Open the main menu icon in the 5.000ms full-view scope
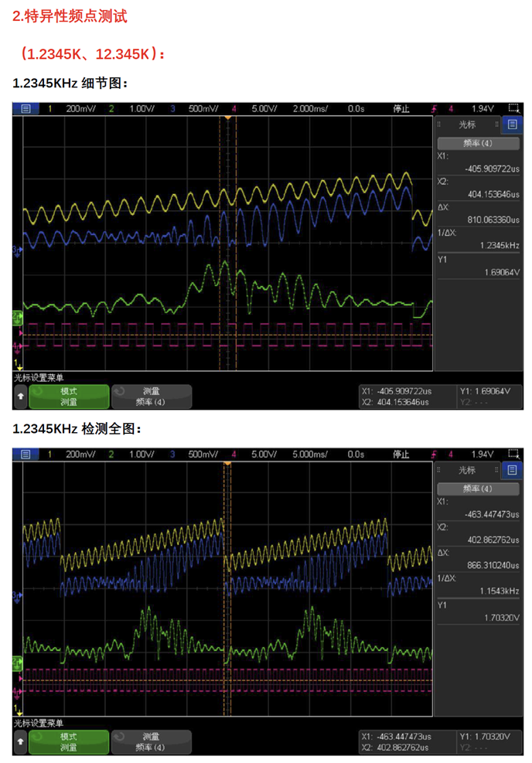The width and height of the screenshot is (532, 763). point(26,454)
